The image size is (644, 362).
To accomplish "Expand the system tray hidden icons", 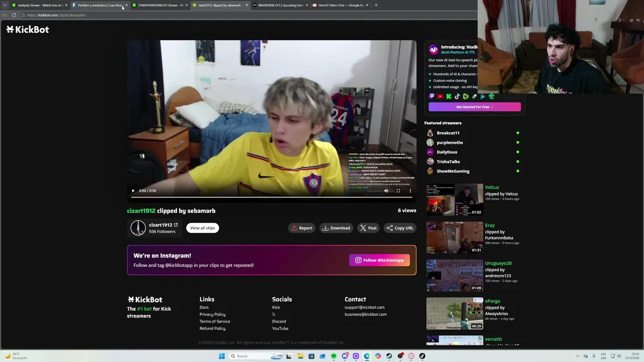I will (x=578, y=356).
